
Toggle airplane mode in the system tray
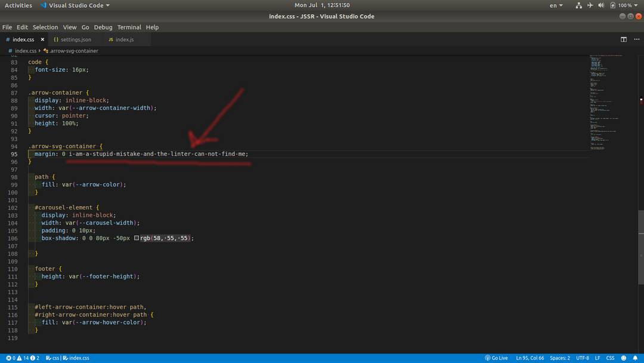590,5
